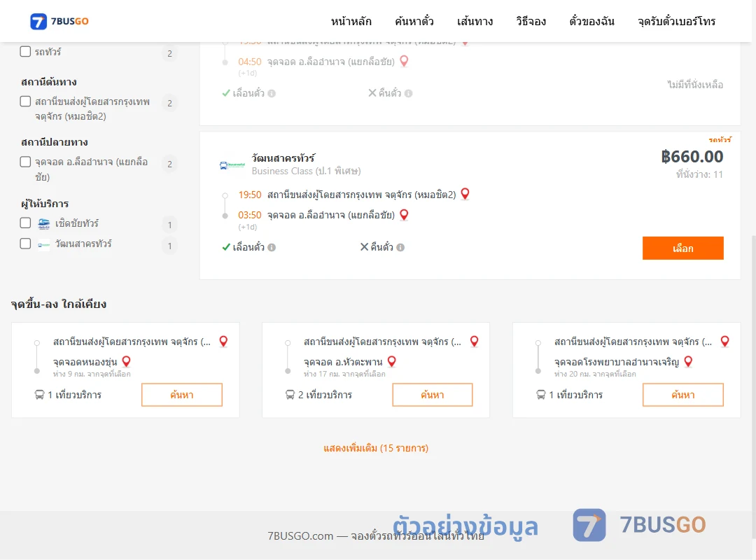Click the 03:50 arrival time
The image size is (756, 560).
[x=250, y=215]
